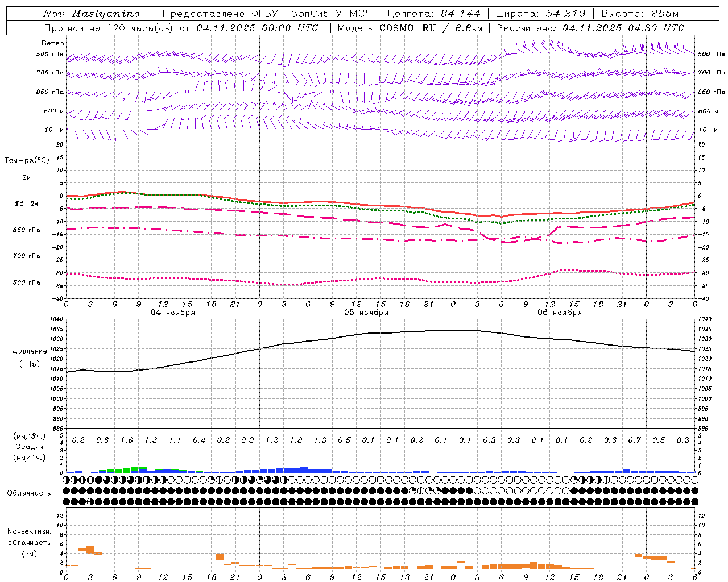
Task: Click the Прогноз на 120 часа(ов) text
Action: click(109, 28)
